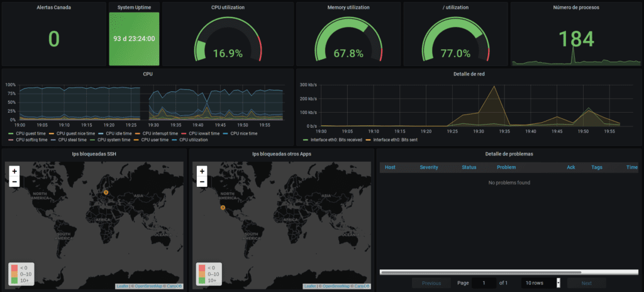This screenshot has width=644, height=292.
Task: Zoom in on Ips bloqueadas SSH map
Action: coord(14,171)
